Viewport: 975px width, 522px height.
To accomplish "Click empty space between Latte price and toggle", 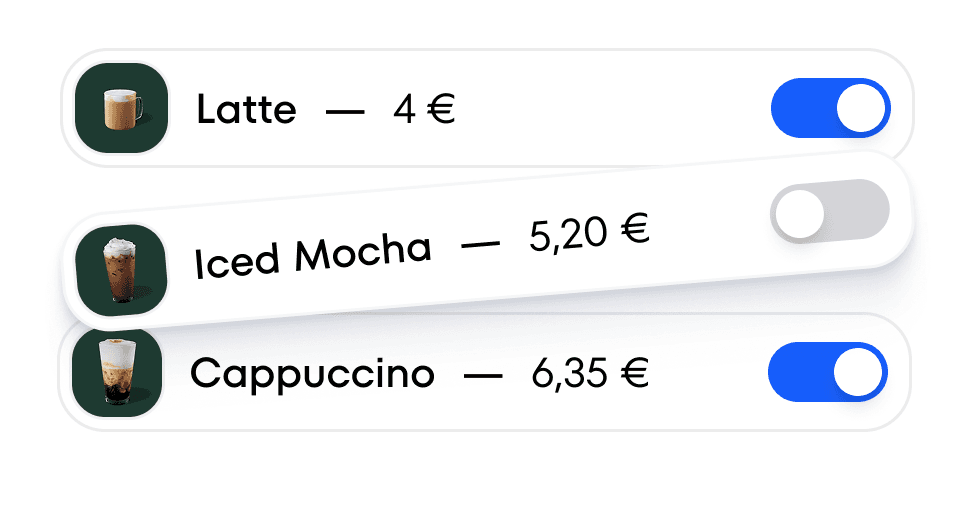I will click(610, 108).
